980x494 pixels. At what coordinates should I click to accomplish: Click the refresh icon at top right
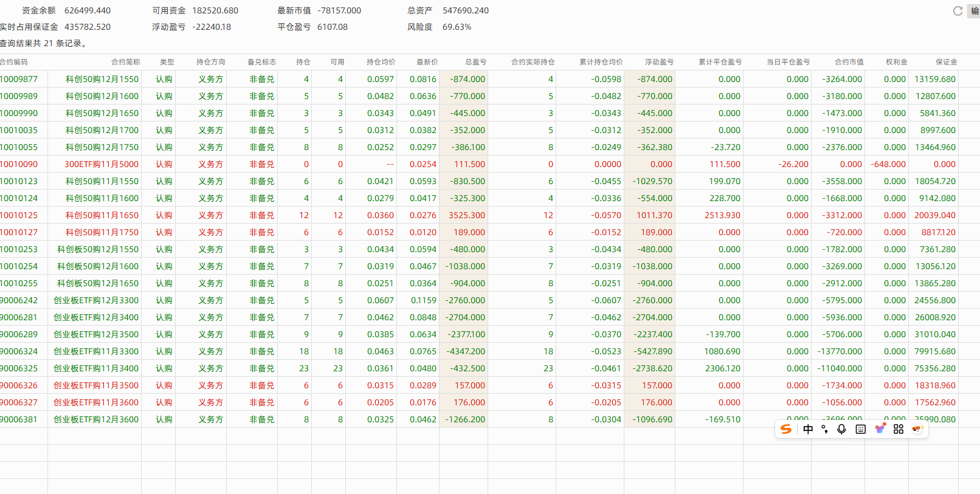958,11
